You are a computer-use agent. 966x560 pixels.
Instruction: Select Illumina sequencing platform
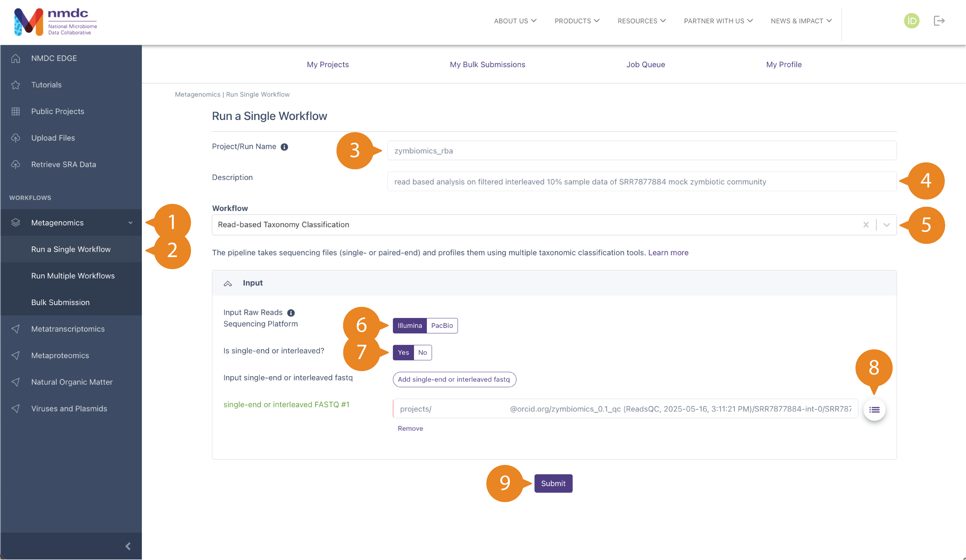click(x=409, y=325)
